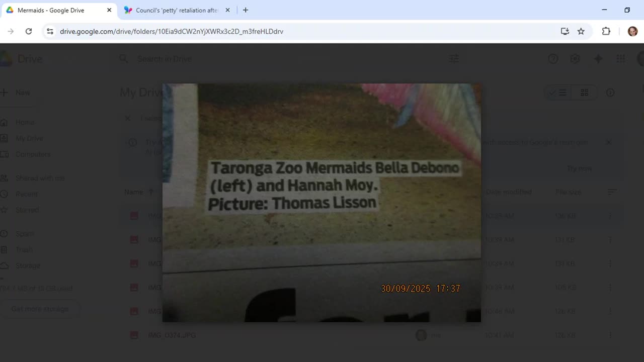Viewport: 644px width, 362px height.
Task: Close the Council's 'petty' retaliation tab
Action: click(x=227, y=10)
